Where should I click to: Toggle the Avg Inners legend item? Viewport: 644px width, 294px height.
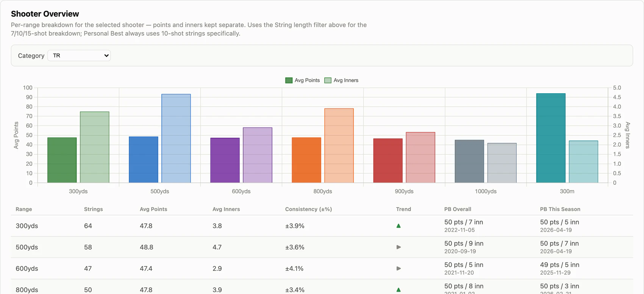point(341,80)
